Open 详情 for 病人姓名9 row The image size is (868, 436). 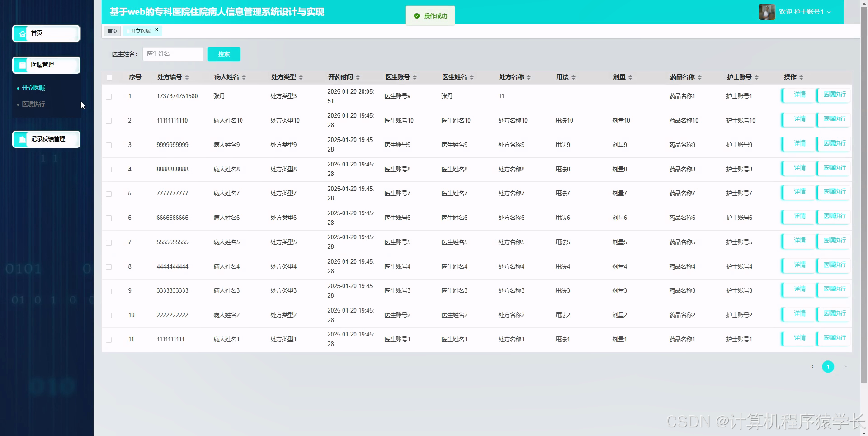(x=798, y=144)
